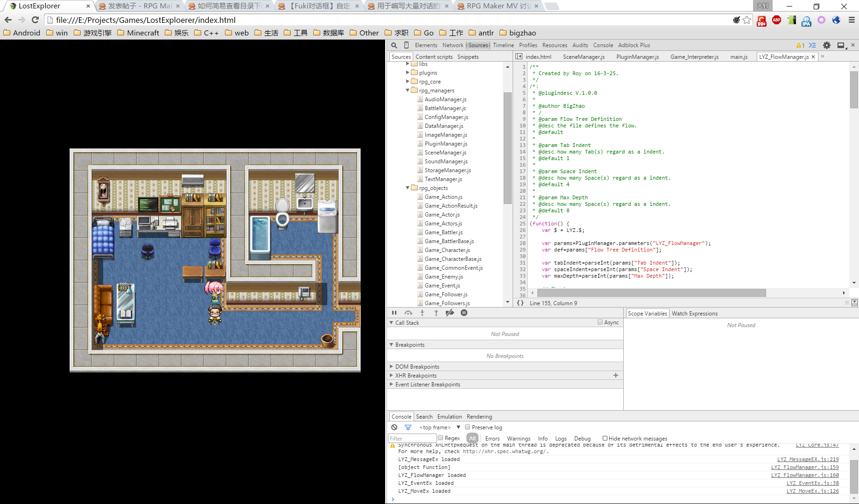Collapse the rpg_managers folder
859x504 pixels.
(408, 90)
